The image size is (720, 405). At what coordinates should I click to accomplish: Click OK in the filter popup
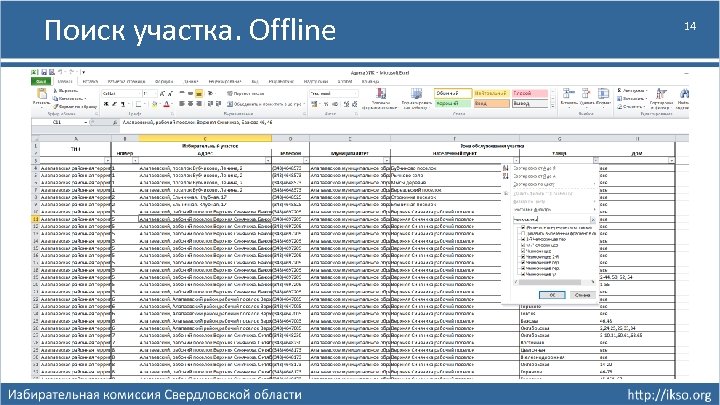[552, 295]
